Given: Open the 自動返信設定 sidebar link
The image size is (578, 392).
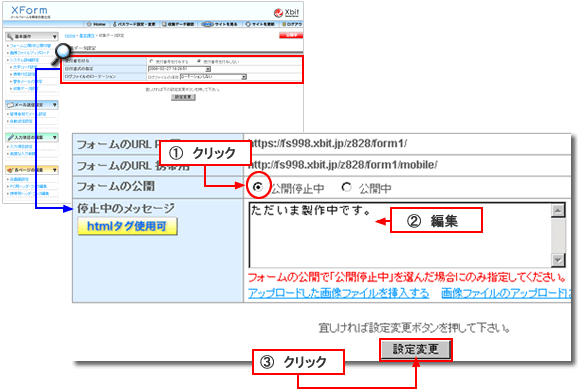Looking at the screenshot, I should coord(21,121).
